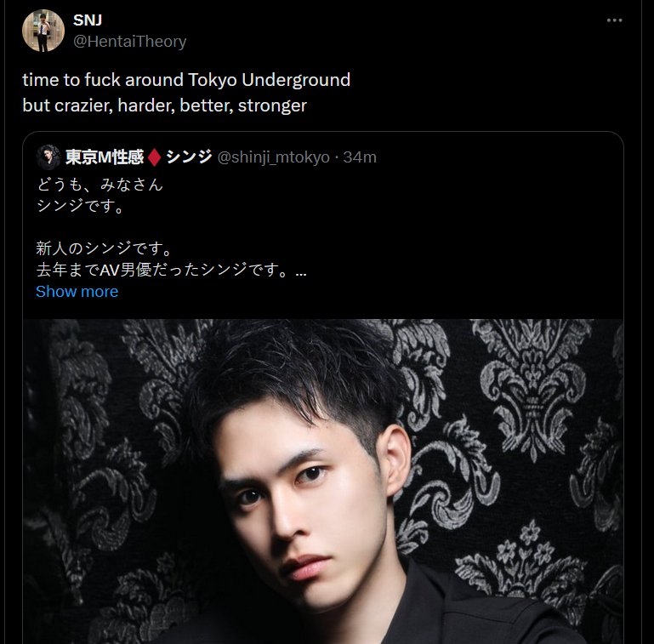
Task: Click the main tweet line starting 'time to'
Action: point(186,80)
